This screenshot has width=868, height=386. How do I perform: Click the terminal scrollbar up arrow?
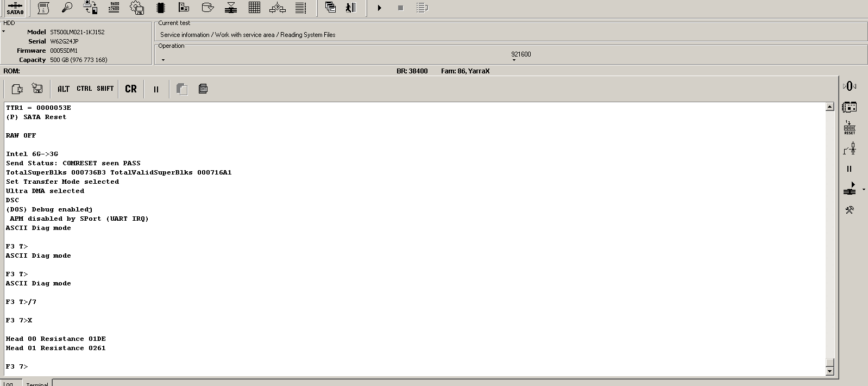(x=829, y=107)
